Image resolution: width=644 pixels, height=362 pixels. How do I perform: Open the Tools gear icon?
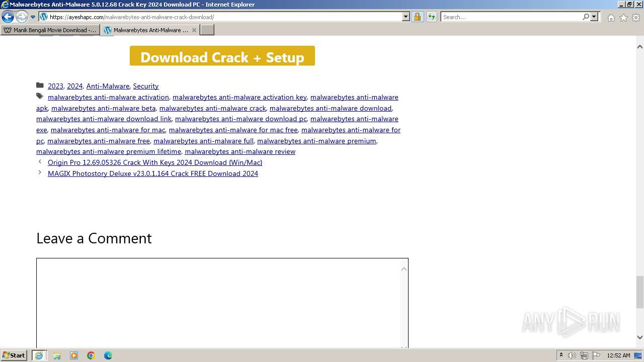pyautogui.click(x=636, y=18)
